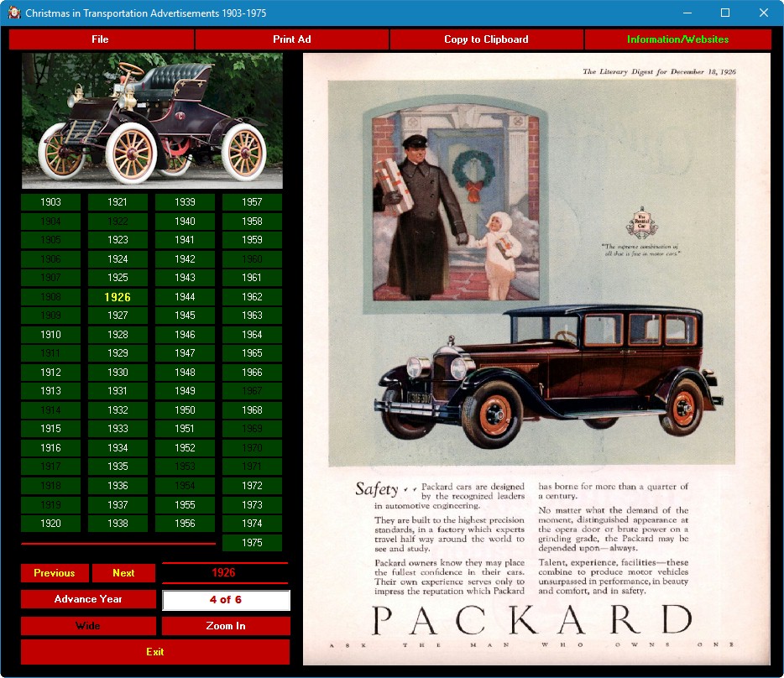The image size is (784, 678).
Task: Click the Packard advertisement image
Action: [536, 359]
